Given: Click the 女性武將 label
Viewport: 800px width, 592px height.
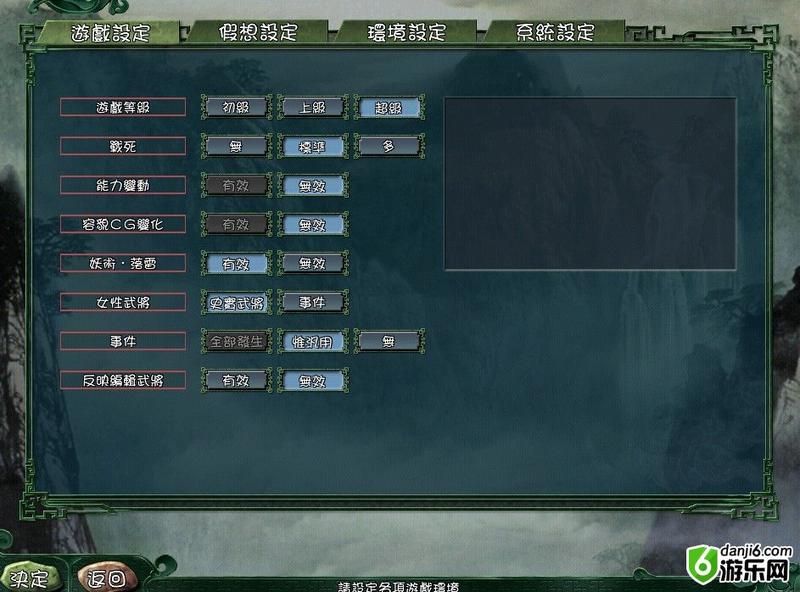Looking at the screenshot, I should pyautogui.click(x=122, y=303).
